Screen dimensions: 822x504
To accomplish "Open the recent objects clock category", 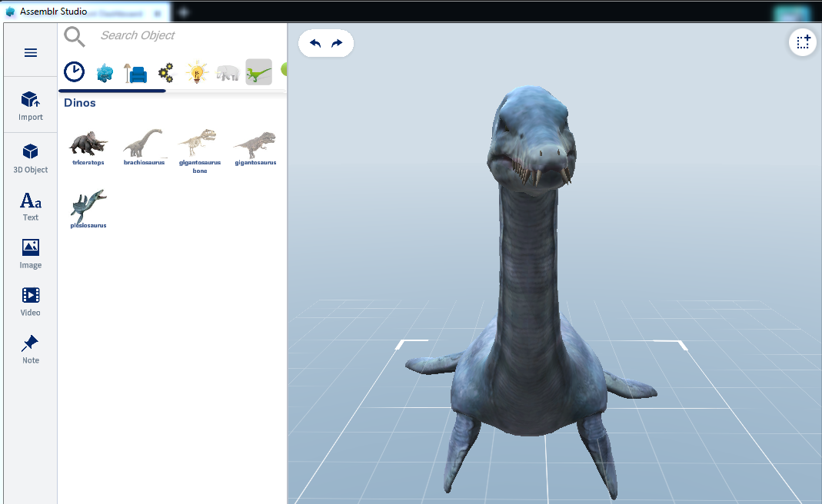I will [x=74, y=71].
